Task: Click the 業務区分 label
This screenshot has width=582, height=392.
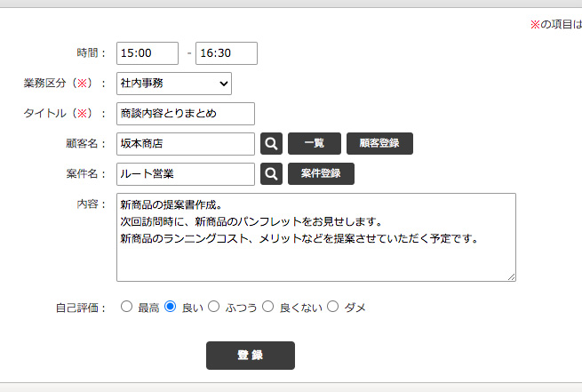Action: 65,84
